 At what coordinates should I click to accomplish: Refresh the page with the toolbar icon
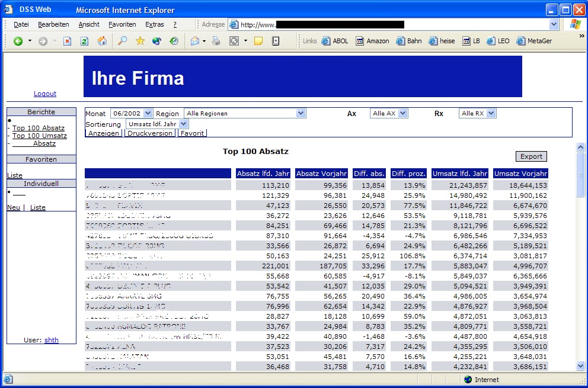pyautogui.click(x=84, y=41)
